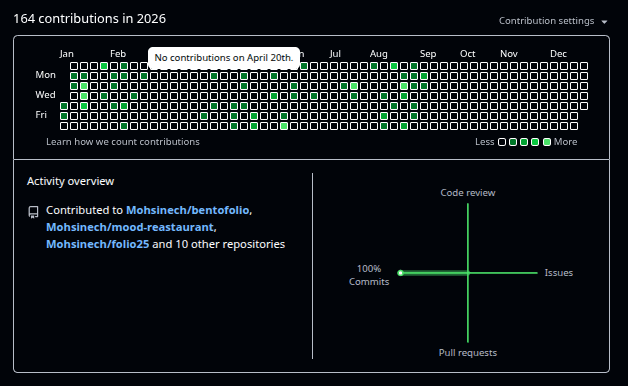
Task: Open the Mohsinech/mood-reastaurant repository link
Action: click(x=130, y=227)
